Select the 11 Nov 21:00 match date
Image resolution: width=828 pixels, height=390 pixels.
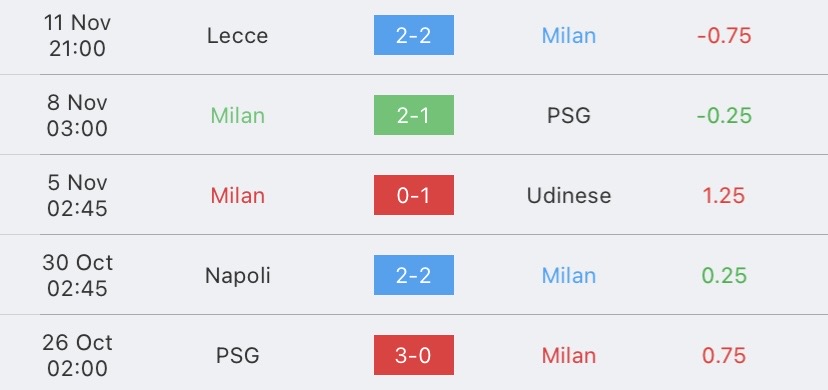tap(77, 35)
